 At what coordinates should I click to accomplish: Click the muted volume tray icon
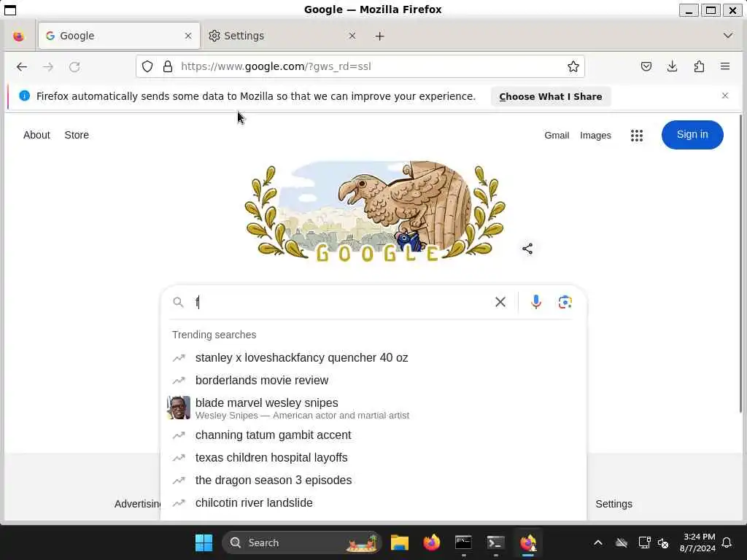coord(662,542)
